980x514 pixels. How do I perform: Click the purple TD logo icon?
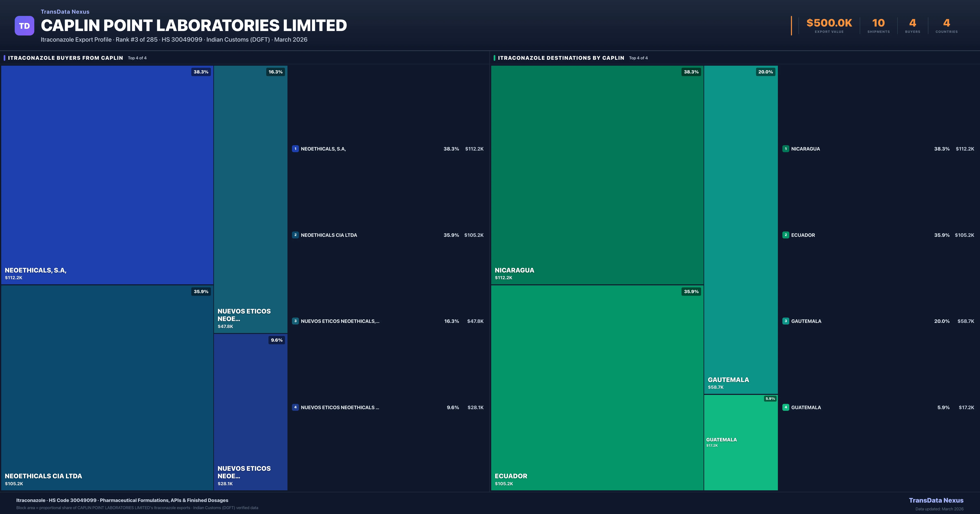point(24,26)
